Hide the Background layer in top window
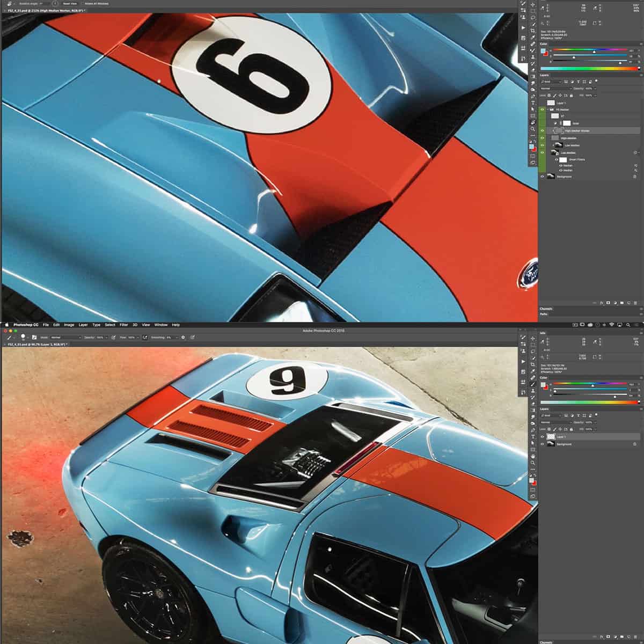This screenshot has width=644, height=644. coord(542,177)
